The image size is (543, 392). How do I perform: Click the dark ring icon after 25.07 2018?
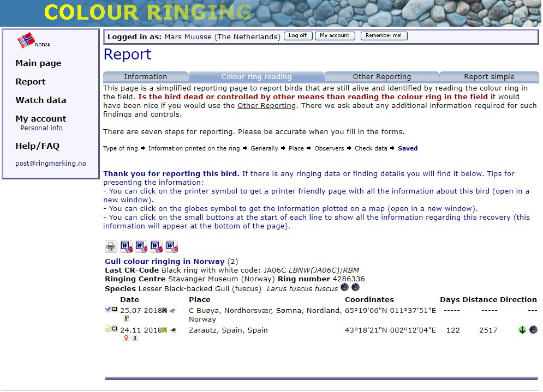[165, 311]
